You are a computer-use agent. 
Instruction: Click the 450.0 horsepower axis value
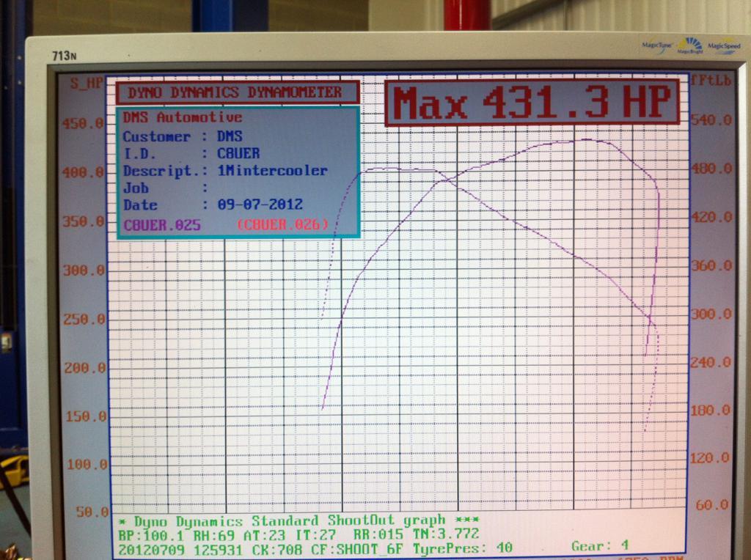tap(83, 123)
